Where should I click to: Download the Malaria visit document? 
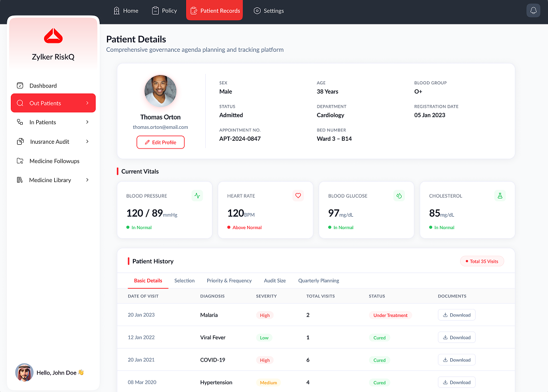pos(456,315)
